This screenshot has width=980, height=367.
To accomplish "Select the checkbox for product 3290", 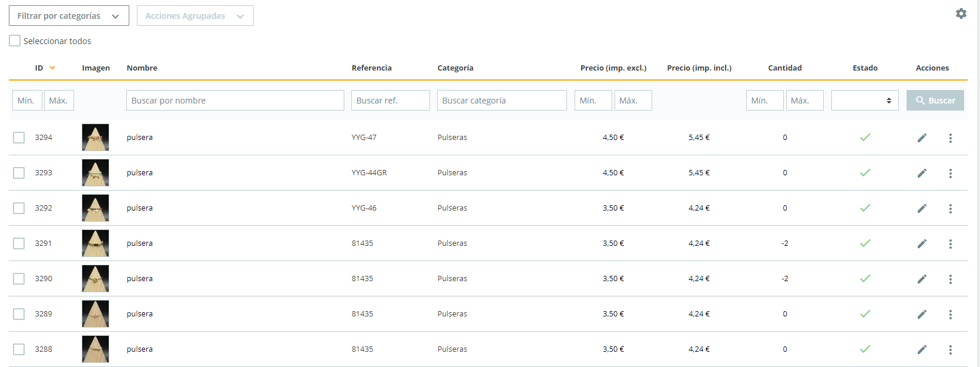I will 19,279.
